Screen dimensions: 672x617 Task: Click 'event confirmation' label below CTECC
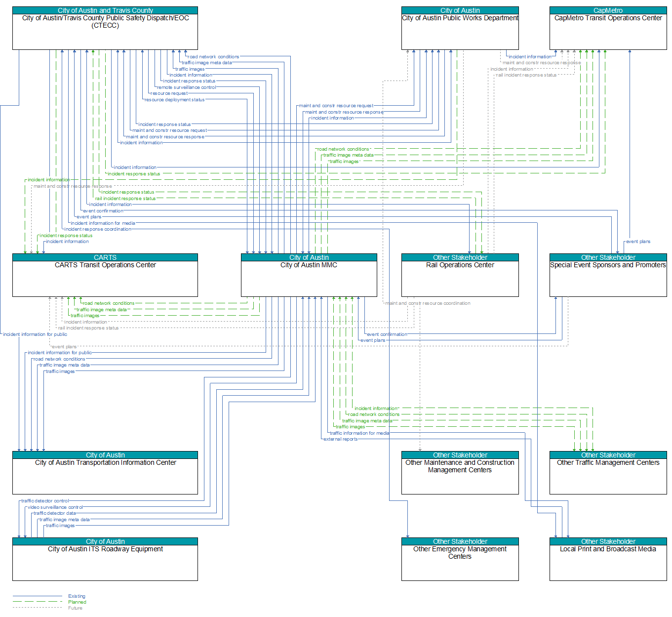pos(103,211)
